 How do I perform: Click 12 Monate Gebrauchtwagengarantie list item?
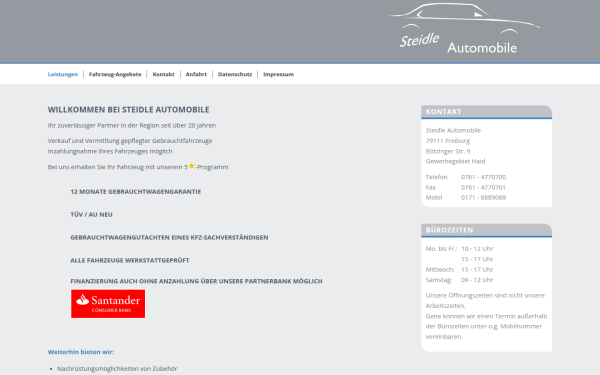[x=135, y=191]
